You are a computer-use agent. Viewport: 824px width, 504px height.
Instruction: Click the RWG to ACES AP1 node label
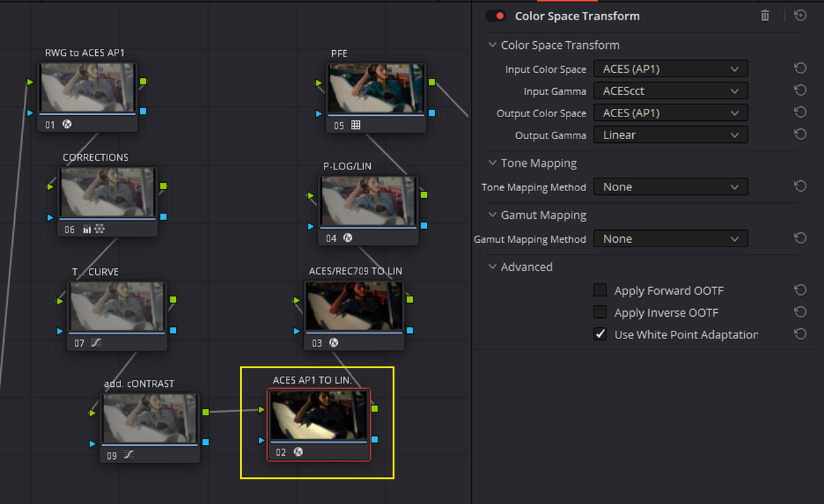tap(84, 53)
